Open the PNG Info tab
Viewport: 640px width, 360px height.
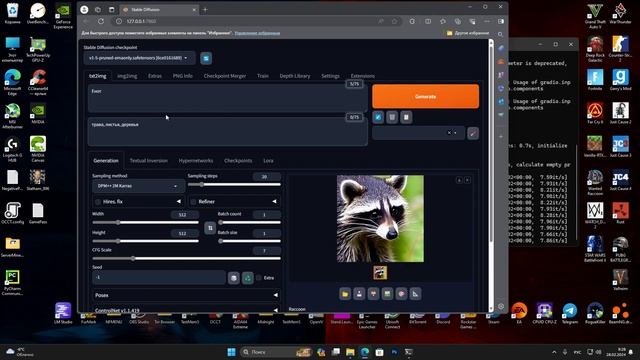(x=182, y=76)
